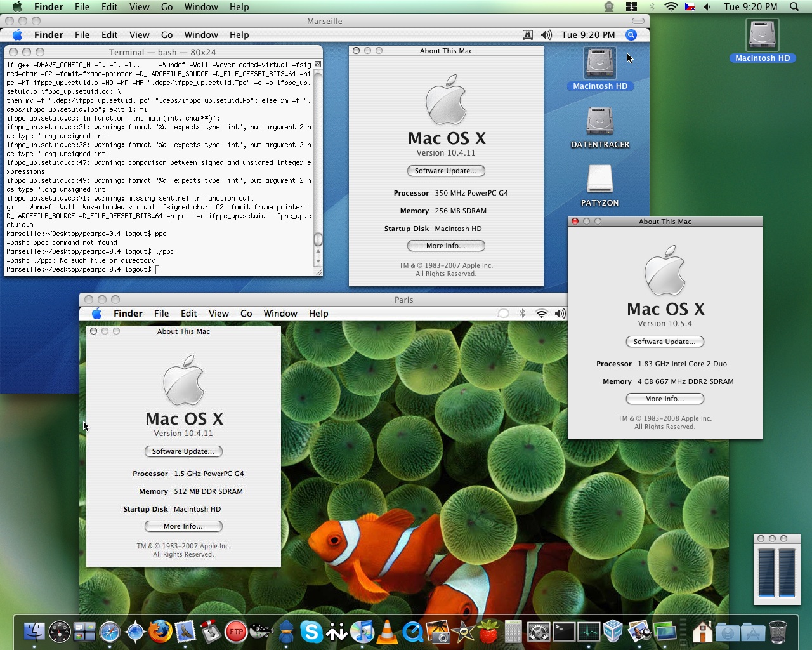Screen dimensions: 812x650
Task: Open volume control in top menu bar
Action: point(707,7)
